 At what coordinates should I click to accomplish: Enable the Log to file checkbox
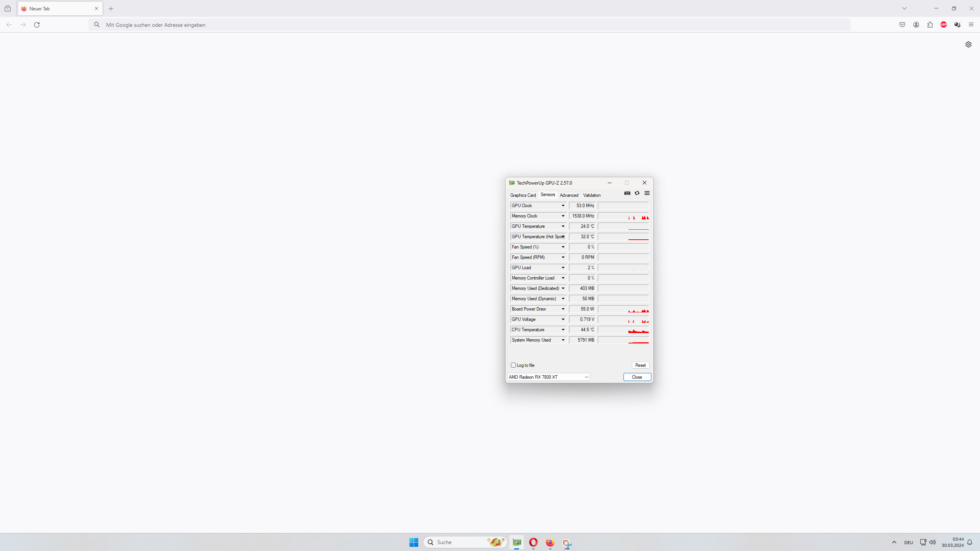coord(514,365)
